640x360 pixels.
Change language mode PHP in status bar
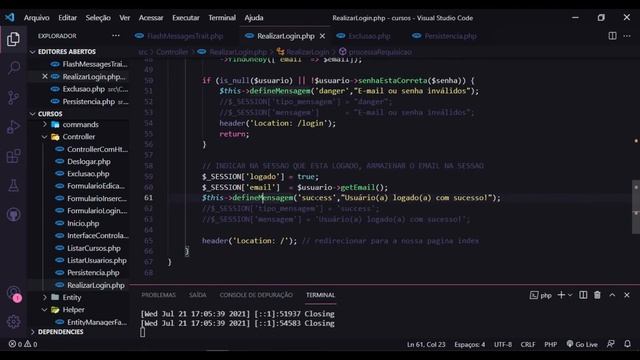click(x=551, y=344)
